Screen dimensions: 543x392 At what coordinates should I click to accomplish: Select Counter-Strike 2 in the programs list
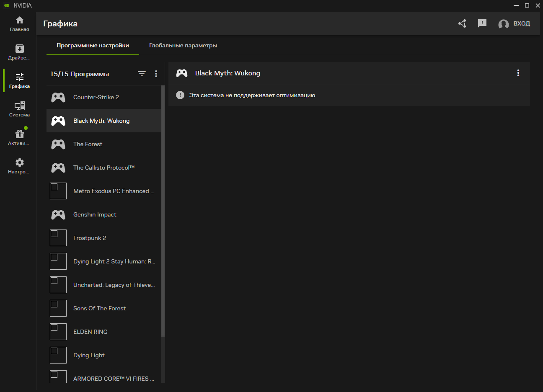coord(96,97)
